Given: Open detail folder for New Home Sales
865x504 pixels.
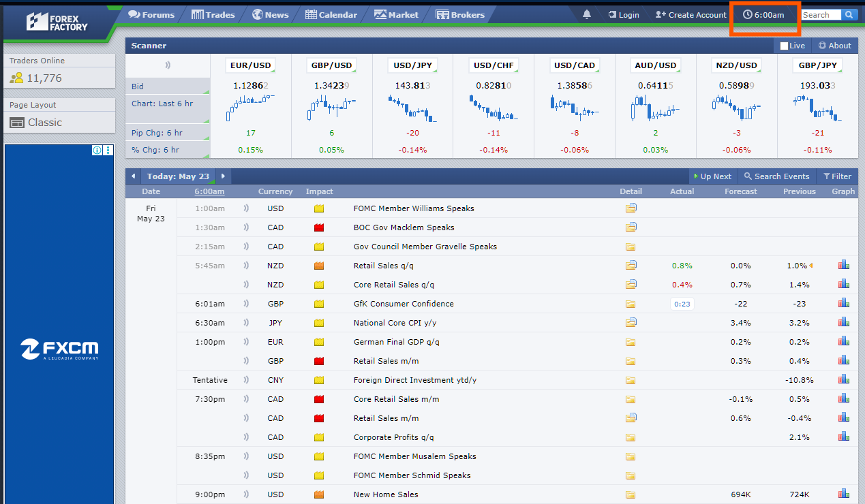Looking at the screenshot, I should [x=631, y=494].
